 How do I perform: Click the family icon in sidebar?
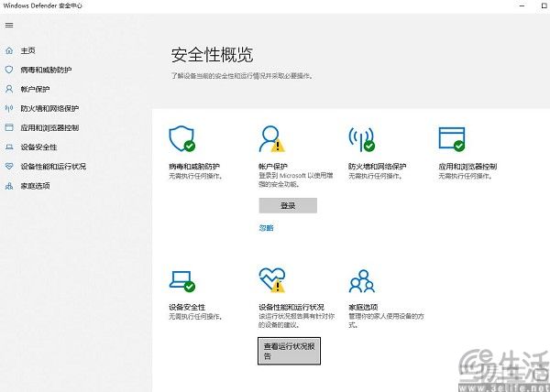click(x=9, y=186)
